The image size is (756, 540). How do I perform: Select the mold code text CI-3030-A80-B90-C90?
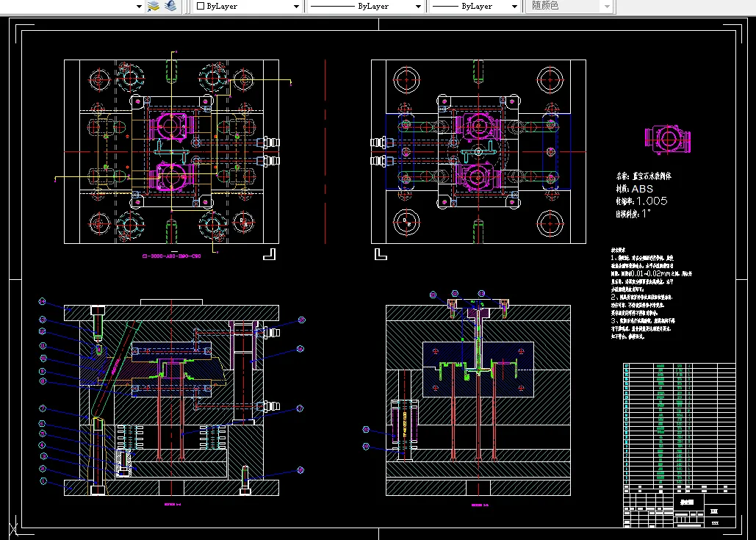[x=171, y=256]
